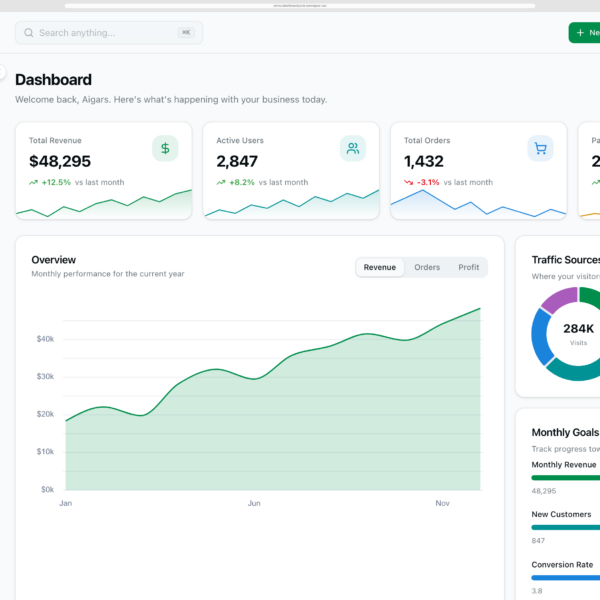
Task: Click the +12.5% change value
Action: pos(56,183)
